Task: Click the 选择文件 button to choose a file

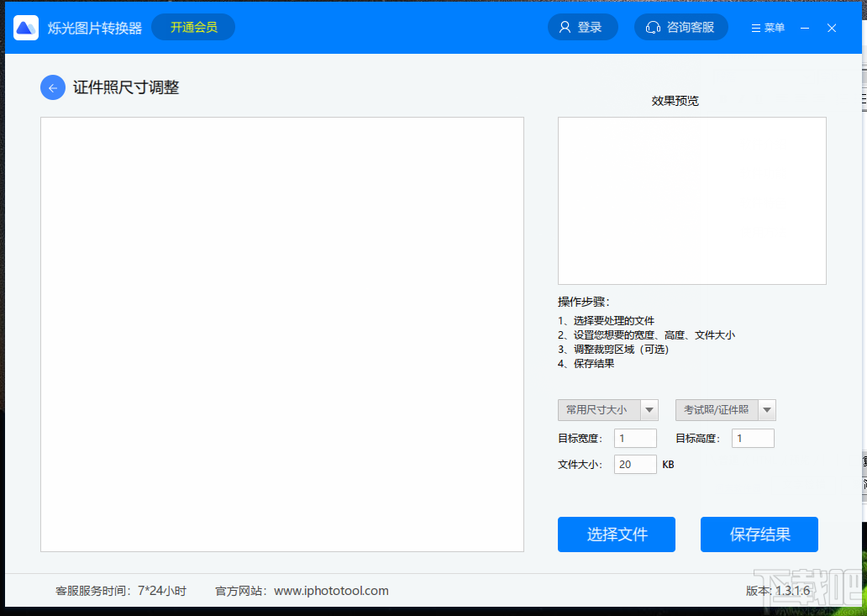Action: coord(616,534)
